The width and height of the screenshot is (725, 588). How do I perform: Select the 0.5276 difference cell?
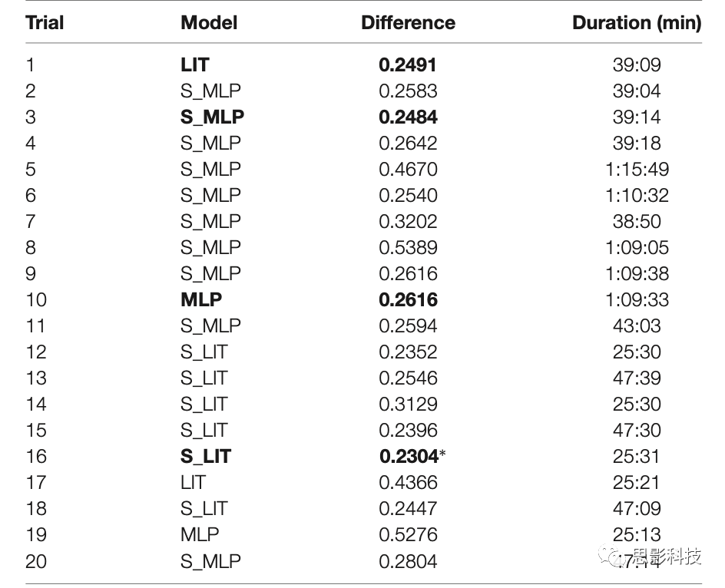pos(408,535)
